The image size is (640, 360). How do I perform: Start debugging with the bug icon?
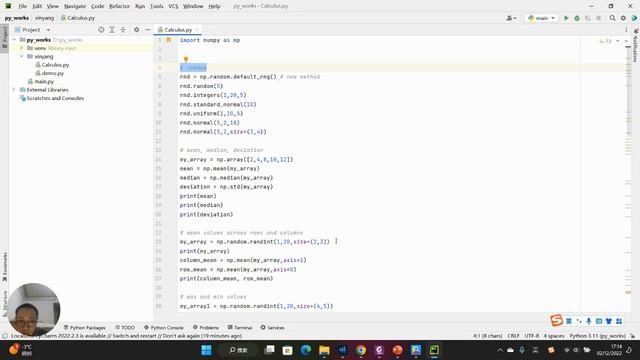[x=577, y=18]
